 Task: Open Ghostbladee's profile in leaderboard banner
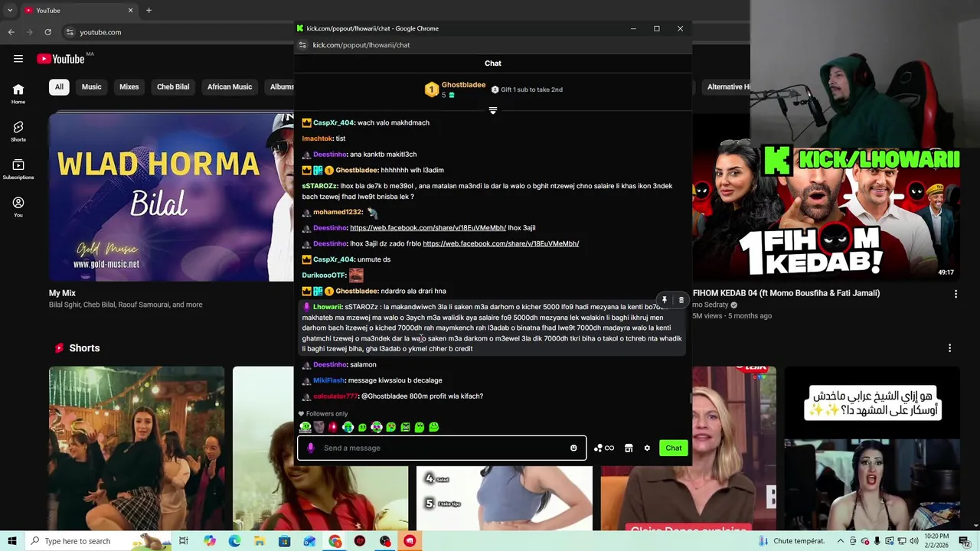463,85
